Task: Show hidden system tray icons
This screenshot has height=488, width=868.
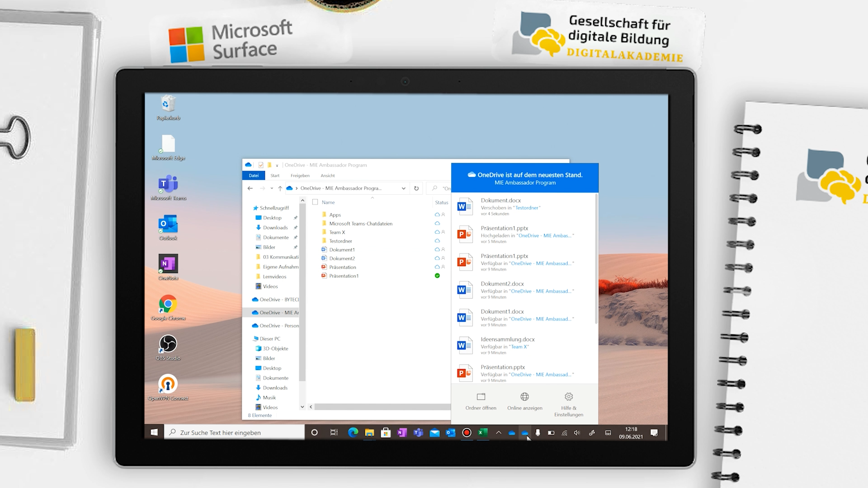Action: pos(499,432)
